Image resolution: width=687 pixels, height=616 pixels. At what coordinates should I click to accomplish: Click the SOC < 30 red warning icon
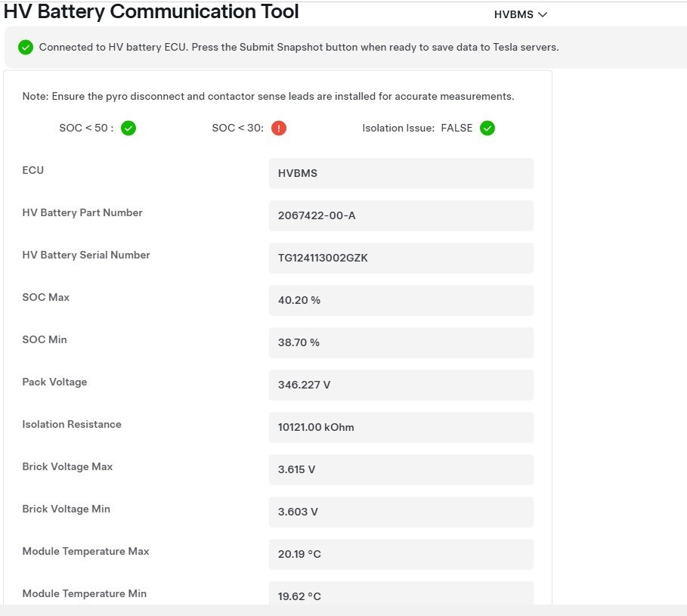279,128
